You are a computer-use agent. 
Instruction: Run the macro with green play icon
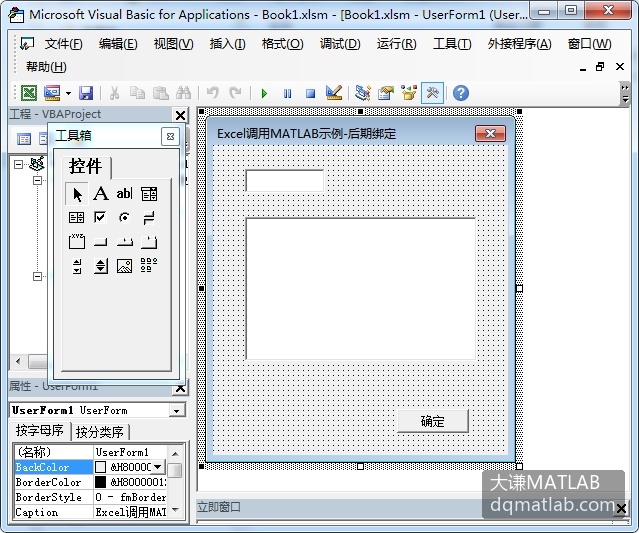click(264, 94)
